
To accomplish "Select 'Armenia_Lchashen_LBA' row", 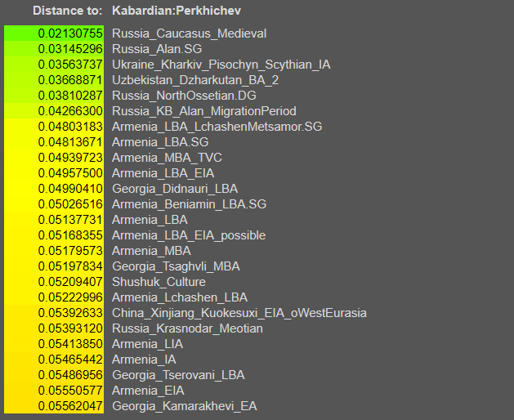I will tap(180, 297).
